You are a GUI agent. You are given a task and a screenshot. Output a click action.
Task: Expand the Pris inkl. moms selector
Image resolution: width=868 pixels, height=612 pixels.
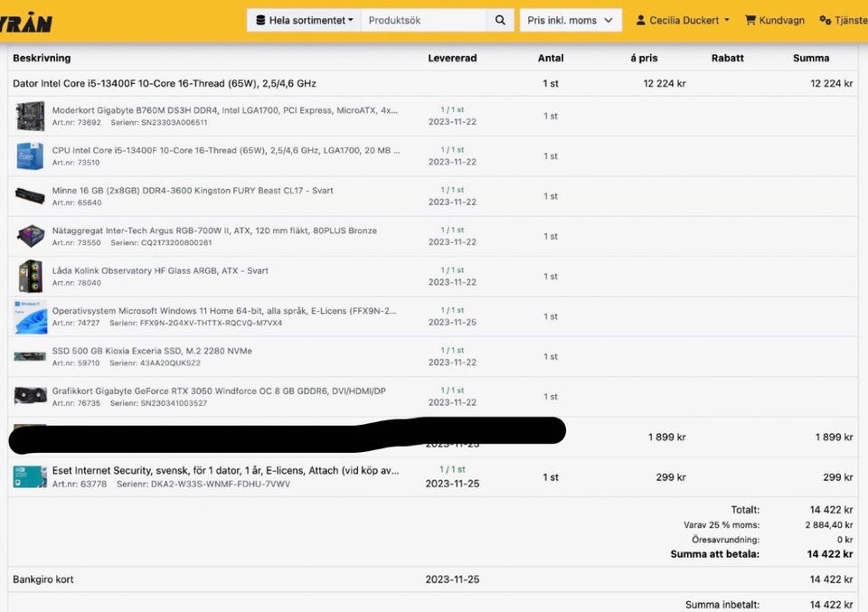pyautogui.click(x=571, y=21)
